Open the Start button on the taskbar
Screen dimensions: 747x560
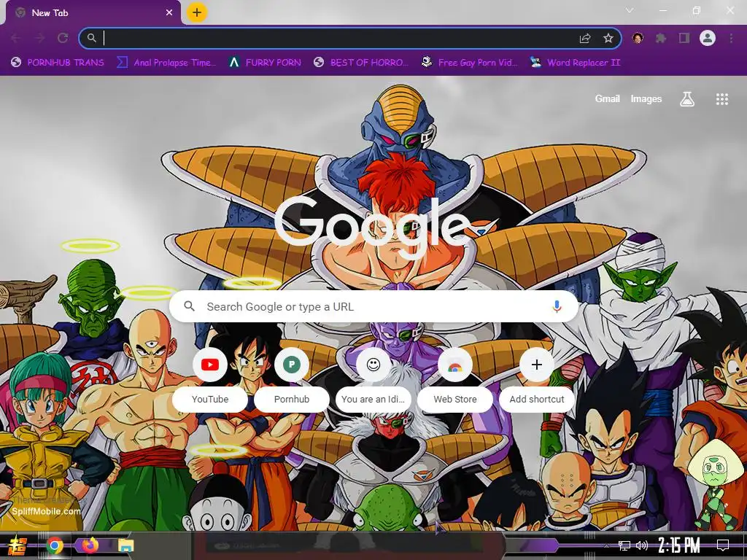[18, 545]
